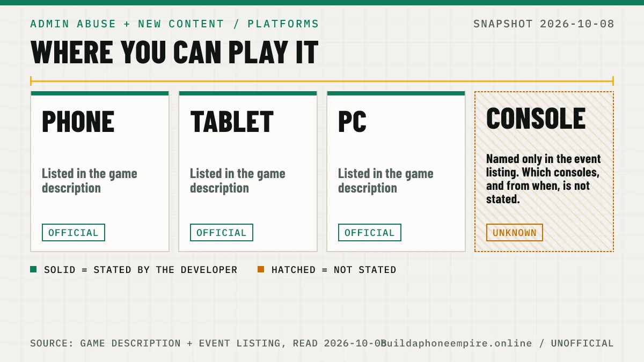Viewport: 644px width, 362px height.
Task: Click the green square legend swatch
Action: 33,269
